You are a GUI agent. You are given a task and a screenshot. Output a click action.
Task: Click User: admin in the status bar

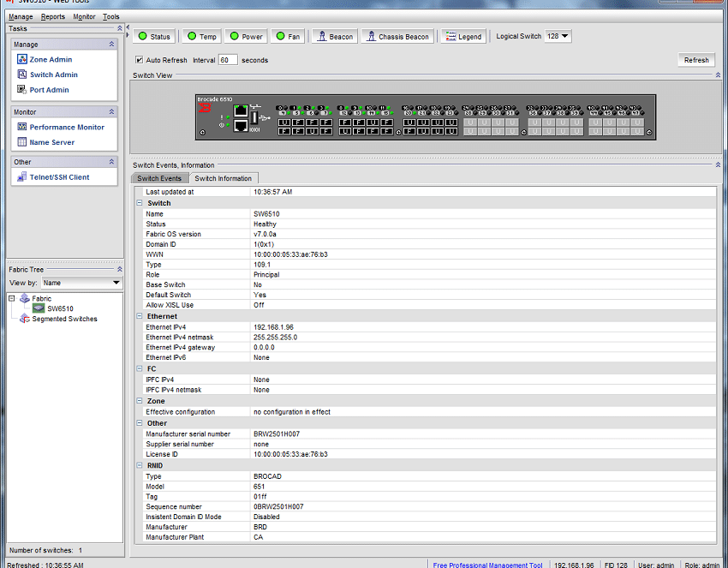655,565
